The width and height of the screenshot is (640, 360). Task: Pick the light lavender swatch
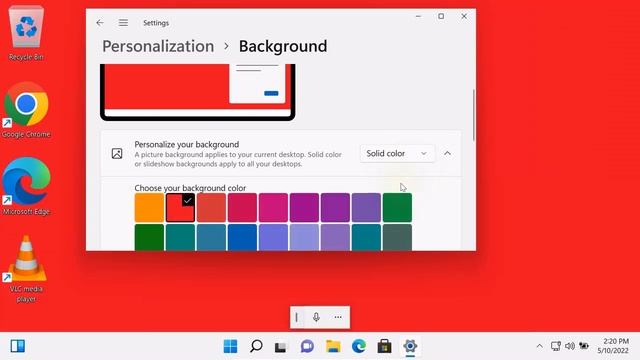(x=304, y=238)
